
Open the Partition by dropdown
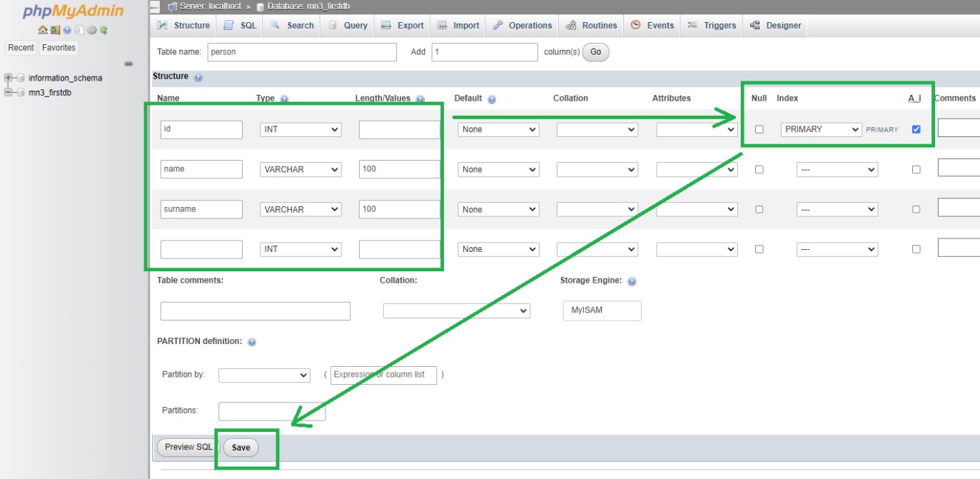tap(264, 374)
